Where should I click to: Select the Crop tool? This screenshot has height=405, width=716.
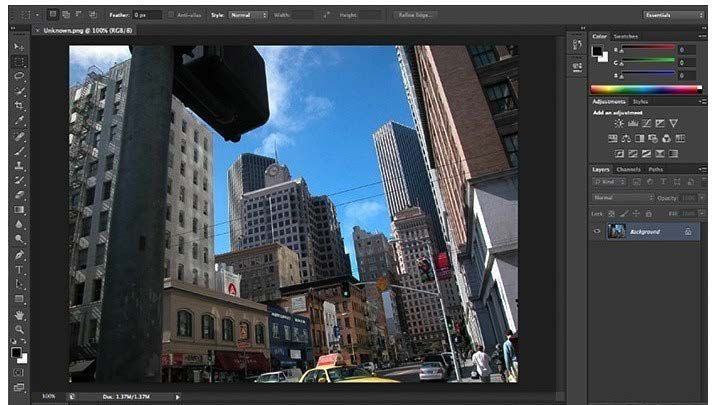(x=19, y=106)
